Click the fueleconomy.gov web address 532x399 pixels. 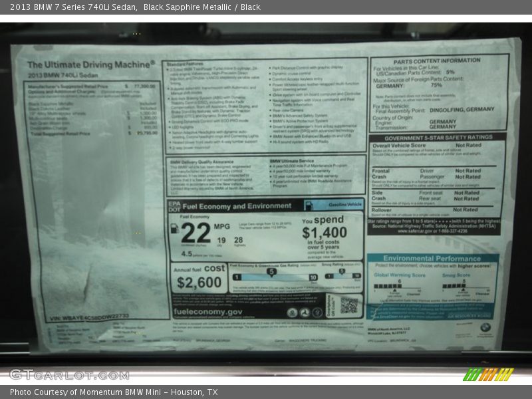207,312
